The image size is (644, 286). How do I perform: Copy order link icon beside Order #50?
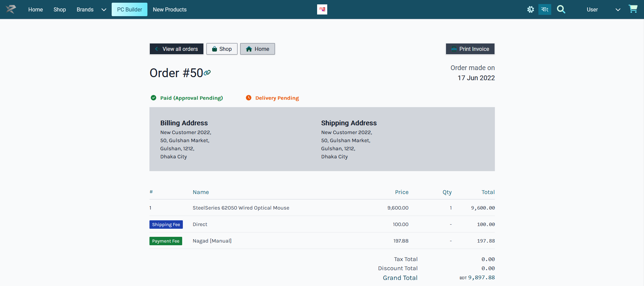click(207, 72)
